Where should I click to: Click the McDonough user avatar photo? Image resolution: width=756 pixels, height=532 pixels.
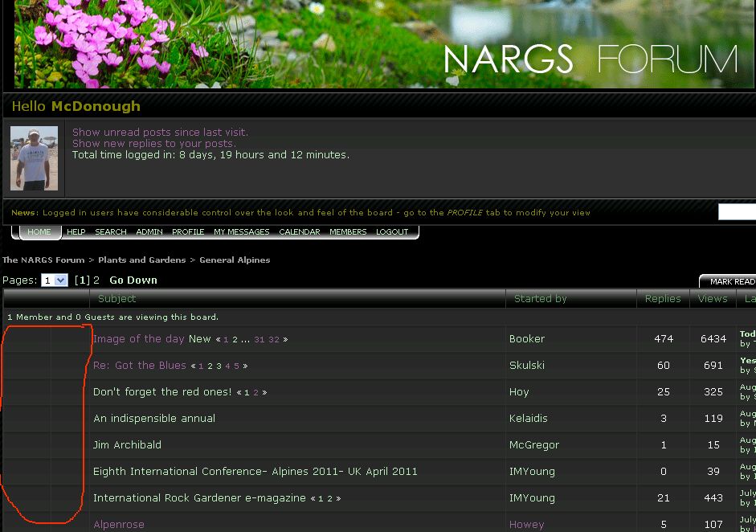[x=34, y=158]
